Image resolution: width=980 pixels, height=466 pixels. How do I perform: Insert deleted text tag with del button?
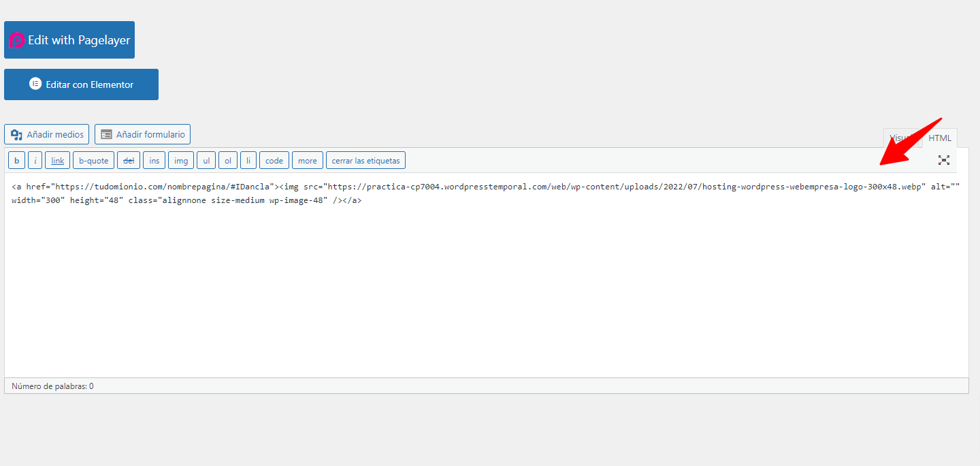tap(129, 161)
